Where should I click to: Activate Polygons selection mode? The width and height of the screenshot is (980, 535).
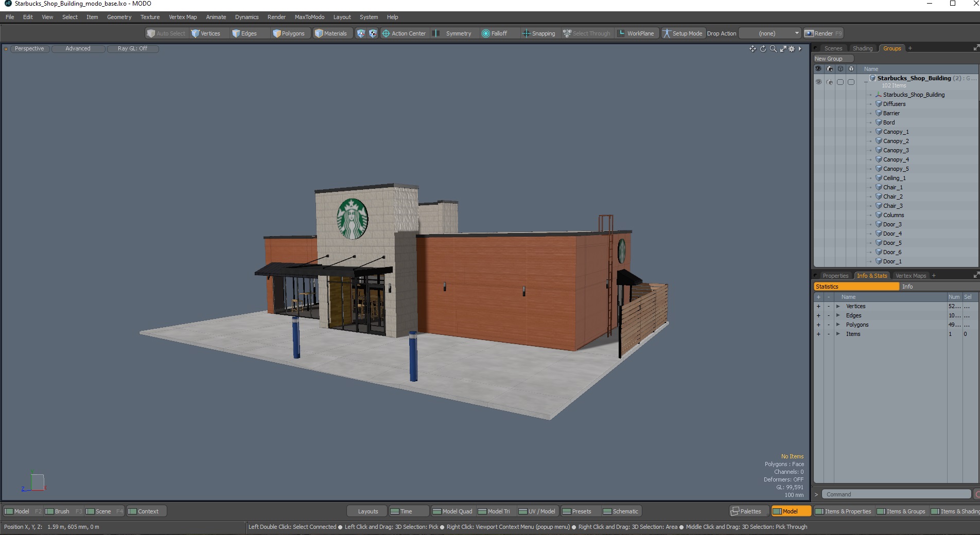[289, 33]
